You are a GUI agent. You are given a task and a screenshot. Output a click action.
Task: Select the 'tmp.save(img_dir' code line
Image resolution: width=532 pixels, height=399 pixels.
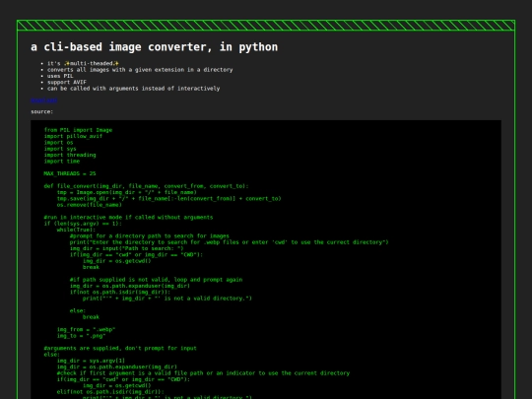(169, 198)
